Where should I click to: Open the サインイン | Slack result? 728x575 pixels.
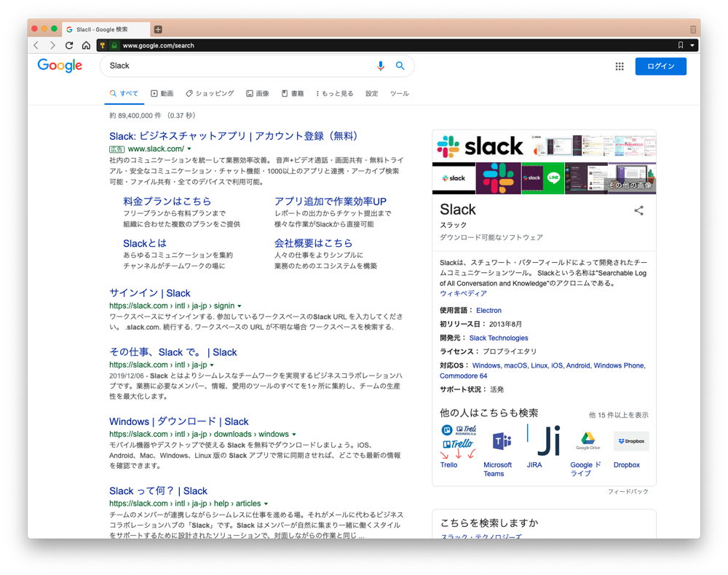150,293
